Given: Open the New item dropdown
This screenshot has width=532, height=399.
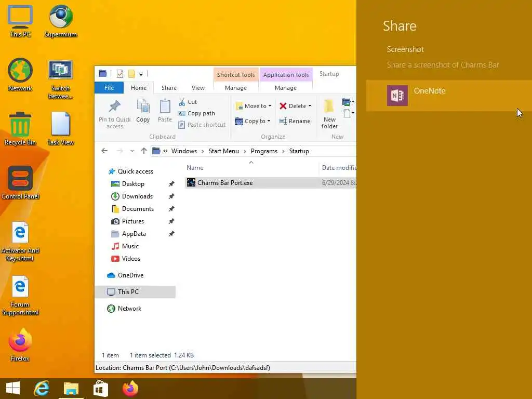Looking at the screenshot, I should point(349,102).
